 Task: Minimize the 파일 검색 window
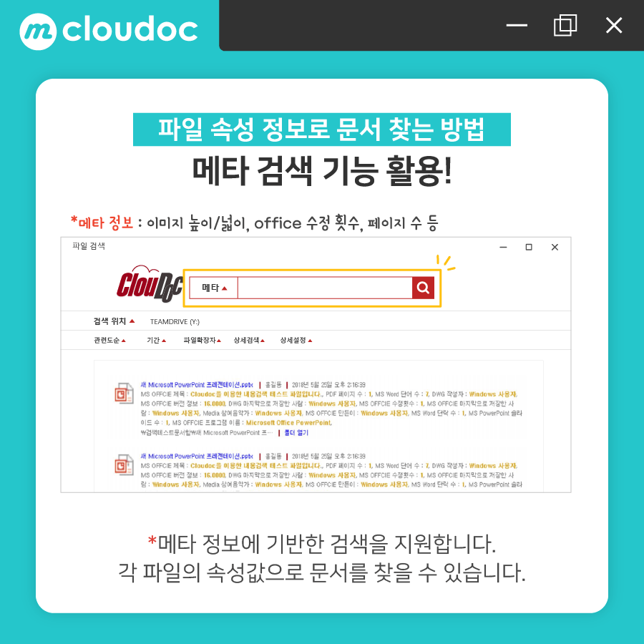coord(503,247)
